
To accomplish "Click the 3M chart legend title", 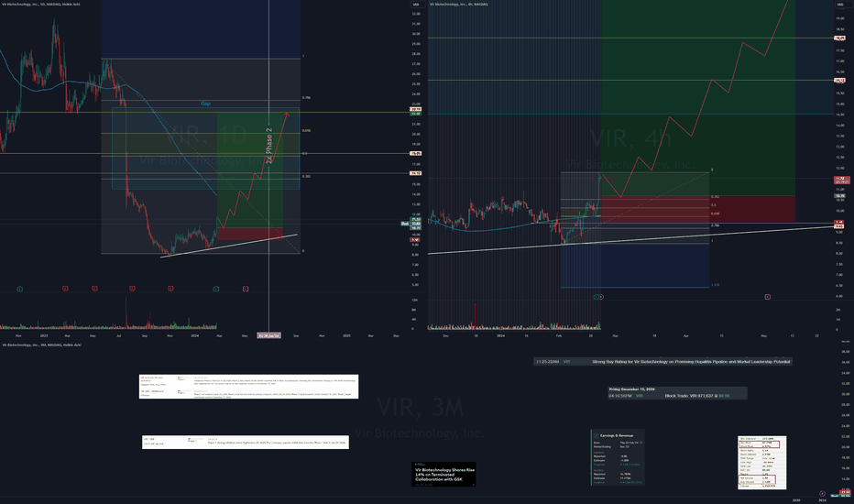I will click(x=41, y=345).
